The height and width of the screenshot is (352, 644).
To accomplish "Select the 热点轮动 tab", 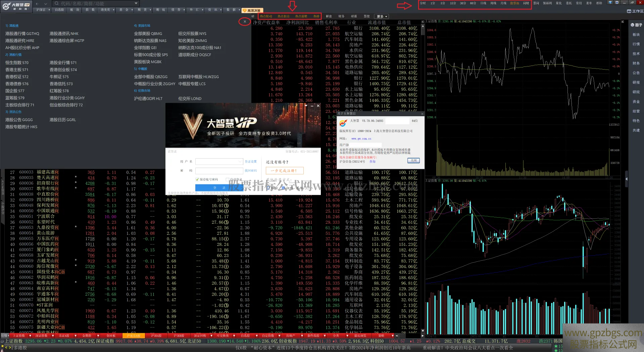I will coord(266,16).
